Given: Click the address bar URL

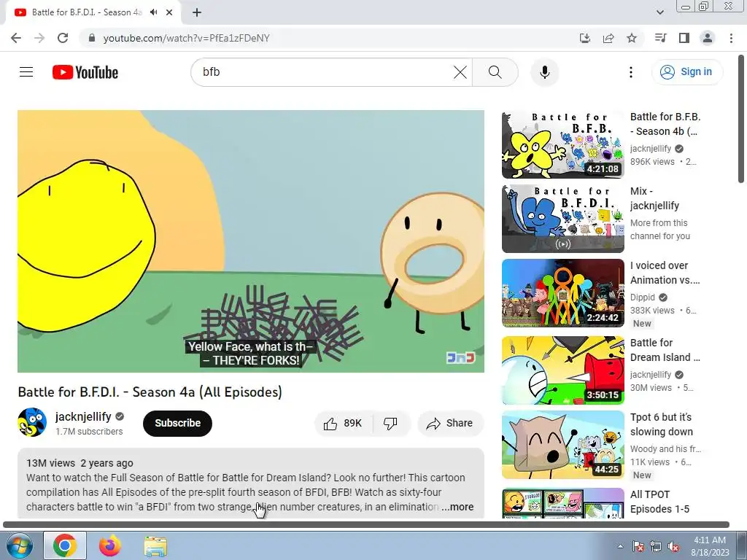Looking at the screenshot, I should click(186, 38).
